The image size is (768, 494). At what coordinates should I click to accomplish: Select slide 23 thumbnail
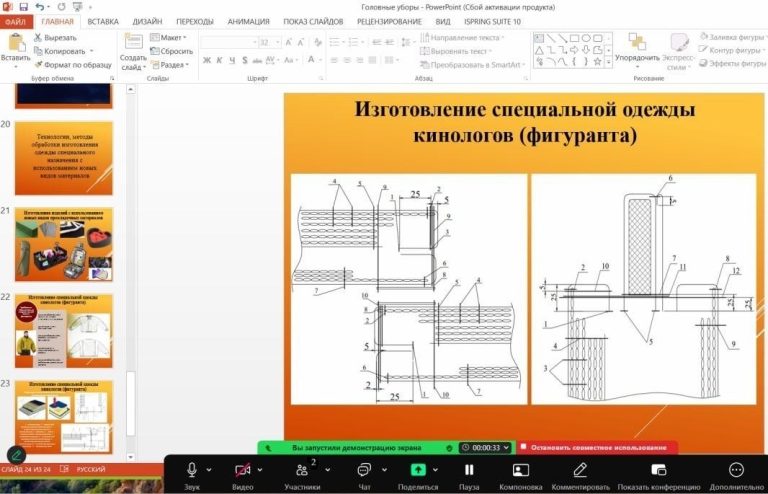(x=64, y=417)
